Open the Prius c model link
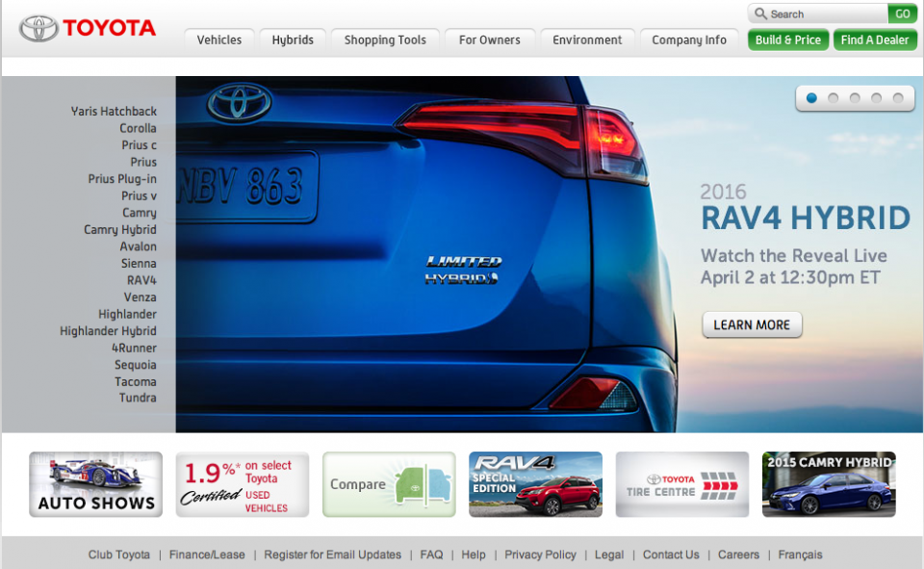 click(x=139, y=145)
